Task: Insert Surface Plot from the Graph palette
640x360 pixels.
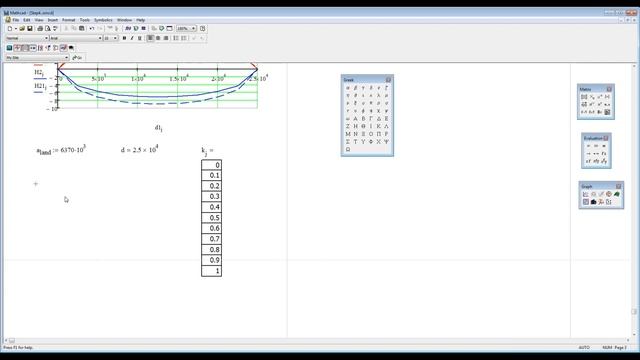Action: pyautogui.click(x=617, y=194)
